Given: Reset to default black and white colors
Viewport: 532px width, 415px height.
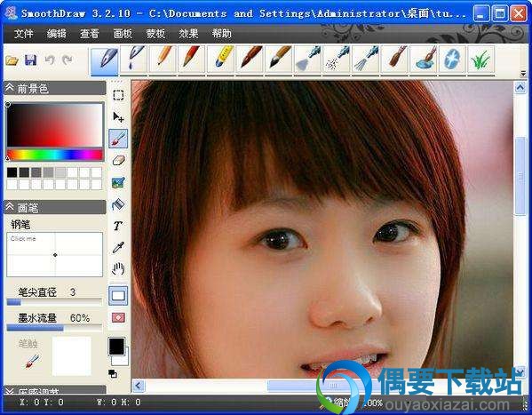Looking at the screenshot, I should [113, 374].
